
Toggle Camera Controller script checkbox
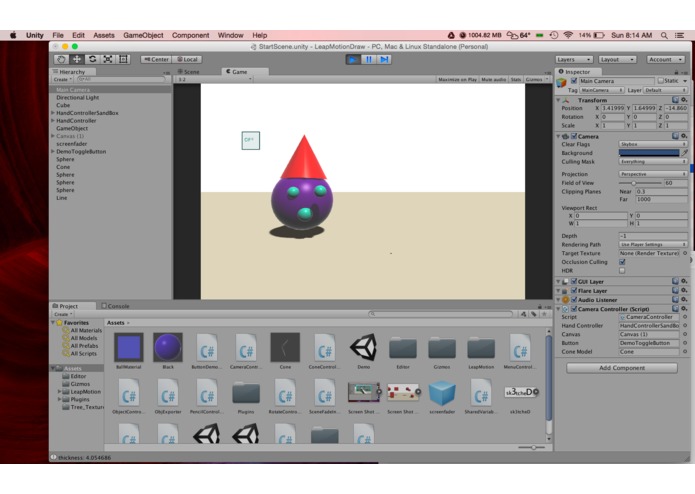(574, 309)
